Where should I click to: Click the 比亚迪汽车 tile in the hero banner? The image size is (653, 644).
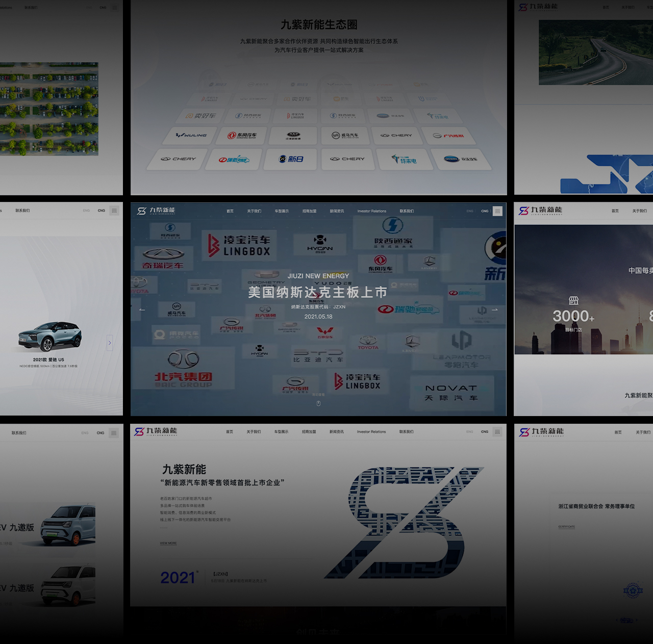318,355
